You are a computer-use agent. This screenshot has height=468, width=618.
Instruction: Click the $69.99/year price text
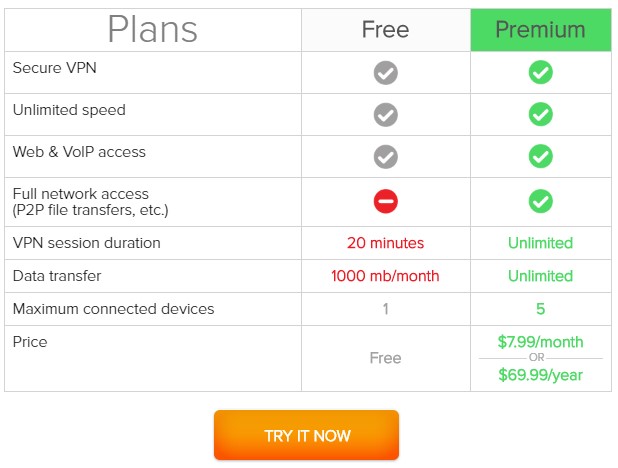[x=540, y=375]
